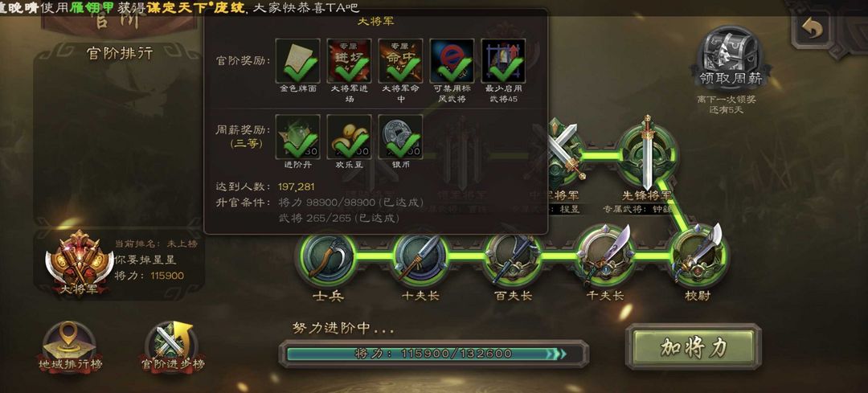The image size is (868, 393).
Task: Select the 百夫长 rank node
Action: [x=512, y=257]
